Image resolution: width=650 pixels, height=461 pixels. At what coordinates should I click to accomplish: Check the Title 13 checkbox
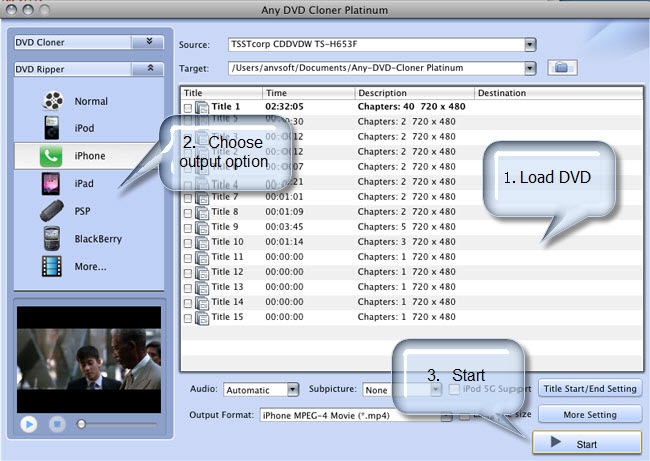click(x=188, y=288)
